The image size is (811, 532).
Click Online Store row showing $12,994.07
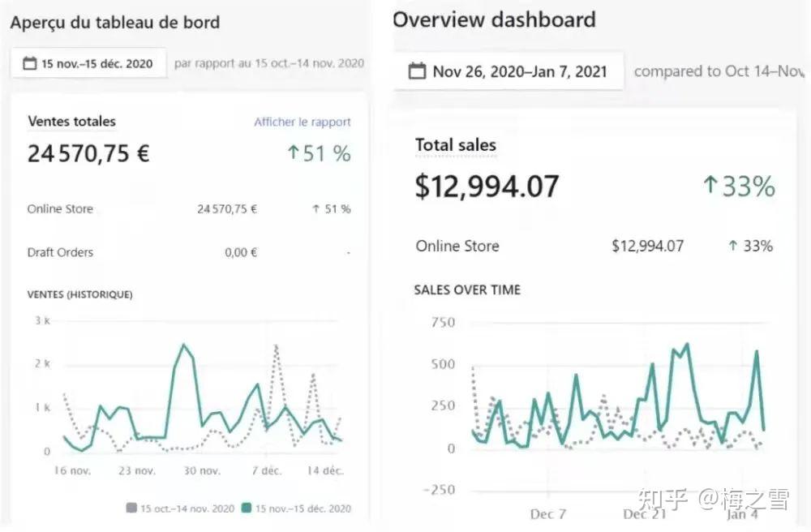(594, 246)
